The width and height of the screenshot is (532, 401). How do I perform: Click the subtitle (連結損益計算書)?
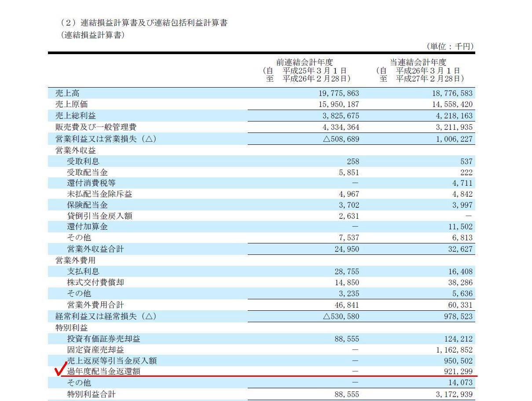tap(92, 35)
